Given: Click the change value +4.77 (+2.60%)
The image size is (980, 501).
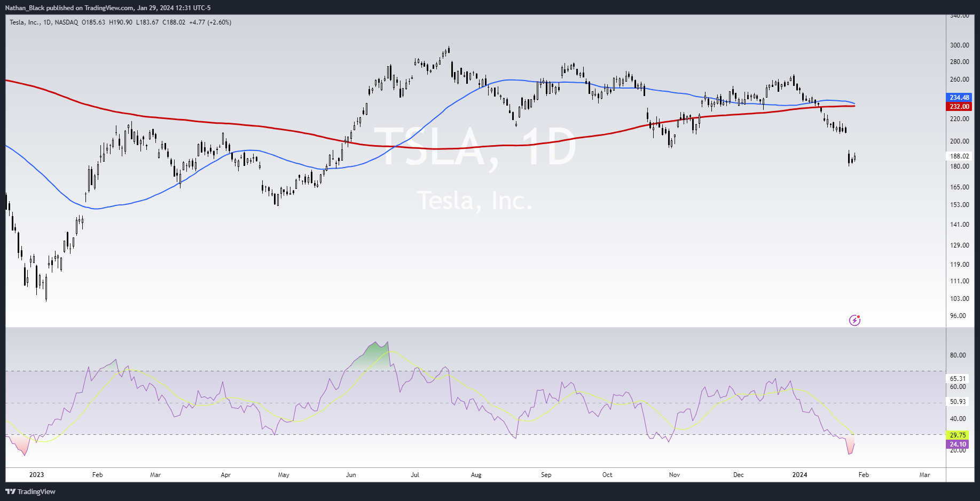Looking at the screenshot, I should (x=210, y=22).
